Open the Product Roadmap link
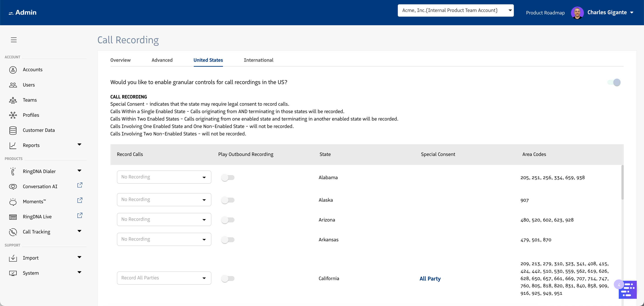The height and width of the screenshot is (306, 644). [545, 13]
